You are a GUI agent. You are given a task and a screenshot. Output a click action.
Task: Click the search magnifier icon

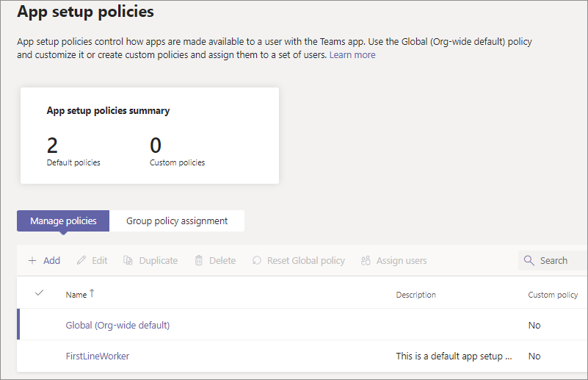point(529,261)
